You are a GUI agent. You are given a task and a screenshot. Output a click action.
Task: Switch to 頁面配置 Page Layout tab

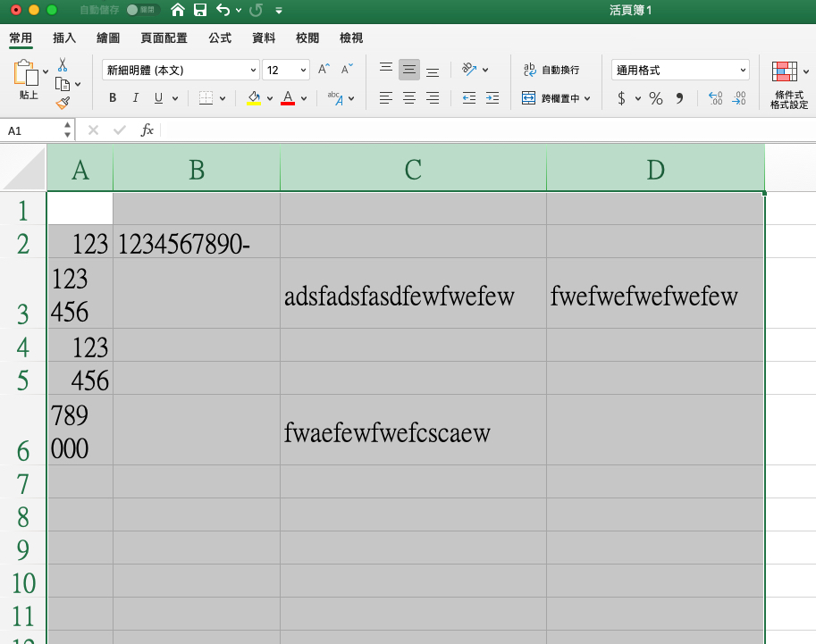[164, 38]
